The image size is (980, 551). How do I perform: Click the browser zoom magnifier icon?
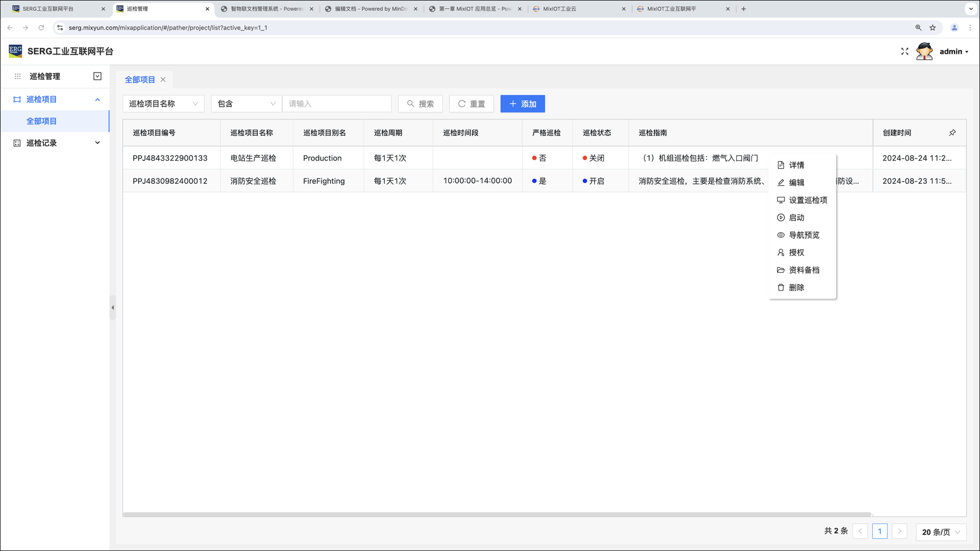pos(918,28)
